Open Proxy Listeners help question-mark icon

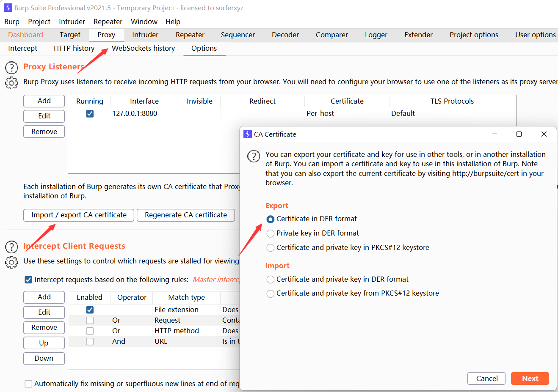pyautogui.click(x=11, y=68)
